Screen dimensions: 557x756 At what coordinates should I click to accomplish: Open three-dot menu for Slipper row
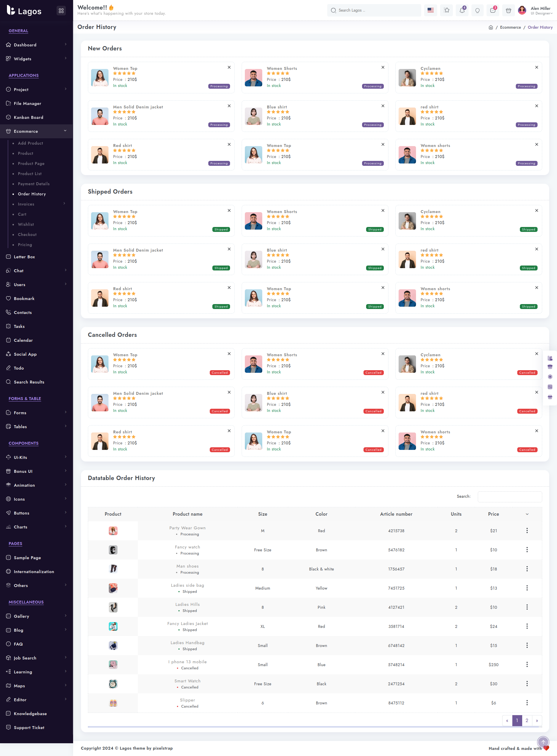point(527,703)
